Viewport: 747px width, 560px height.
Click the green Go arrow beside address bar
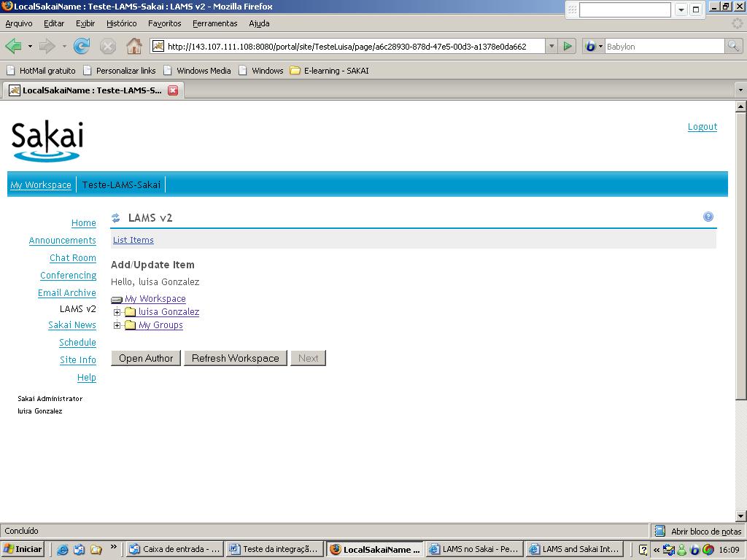point(568,47)
